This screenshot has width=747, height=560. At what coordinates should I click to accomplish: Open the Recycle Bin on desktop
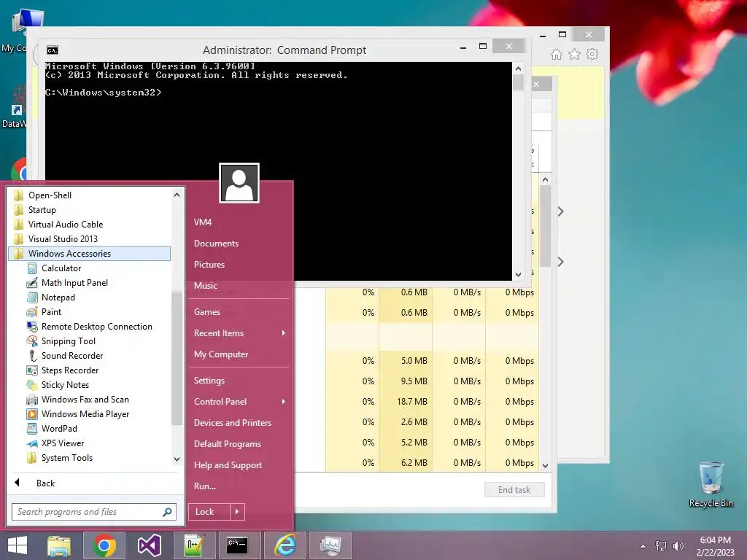[x=711, y=484]
